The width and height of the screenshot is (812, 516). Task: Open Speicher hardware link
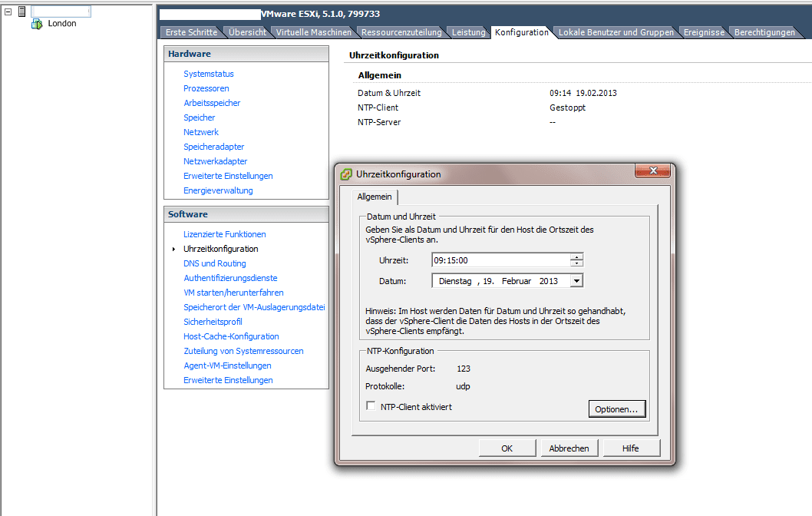tap(200, 117)
